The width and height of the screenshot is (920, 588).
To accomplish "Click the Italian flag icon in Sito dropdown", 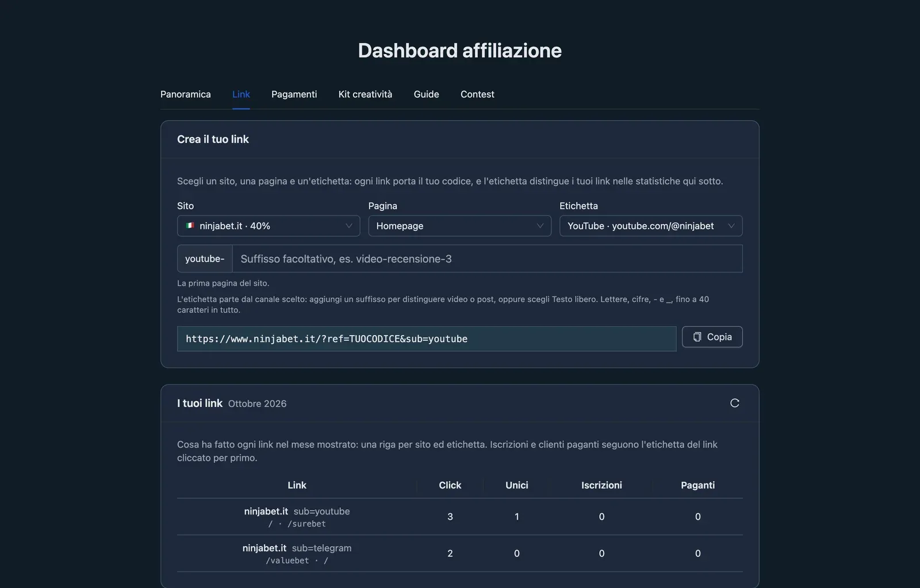I will 190,226.
